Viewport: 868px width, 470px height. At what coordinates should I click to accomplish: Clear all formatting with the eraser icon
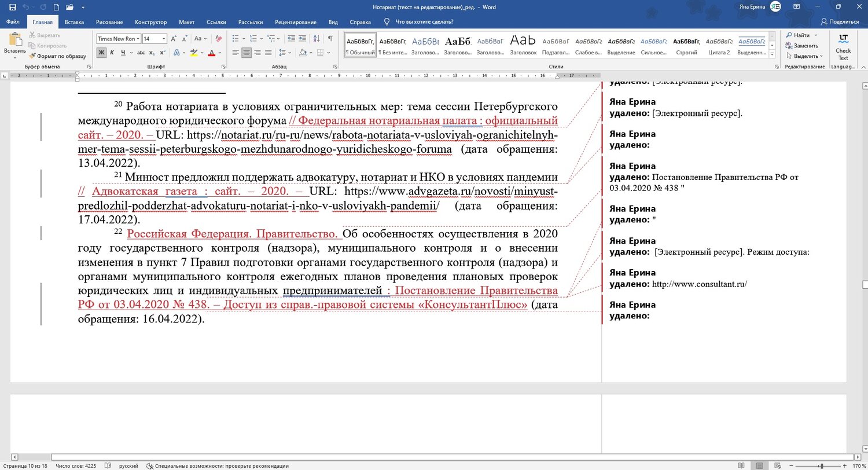click(x=218, y=38)
